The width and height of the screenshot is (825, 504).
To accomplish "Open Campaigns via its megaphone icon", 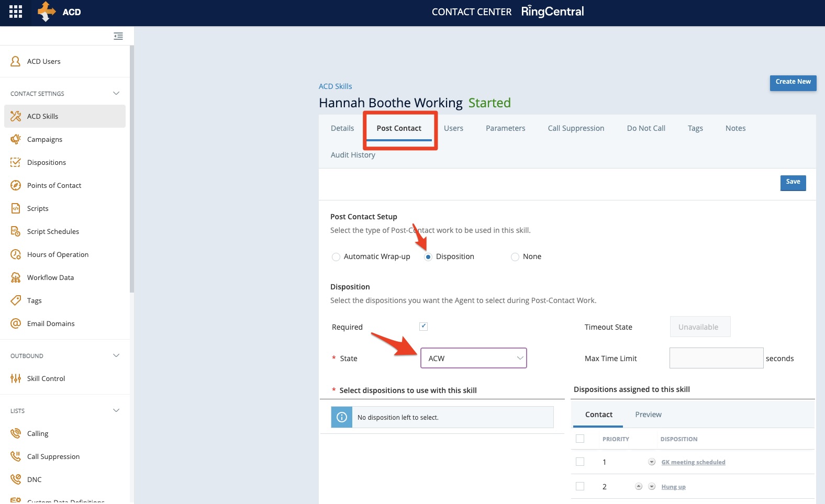I will point(16,139).
